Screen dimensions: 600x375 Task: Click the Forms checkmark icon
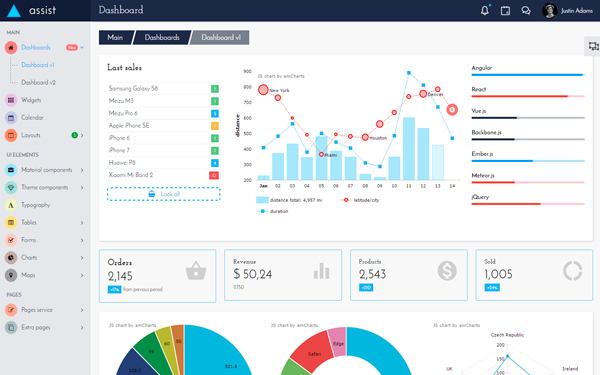[11, 240]
